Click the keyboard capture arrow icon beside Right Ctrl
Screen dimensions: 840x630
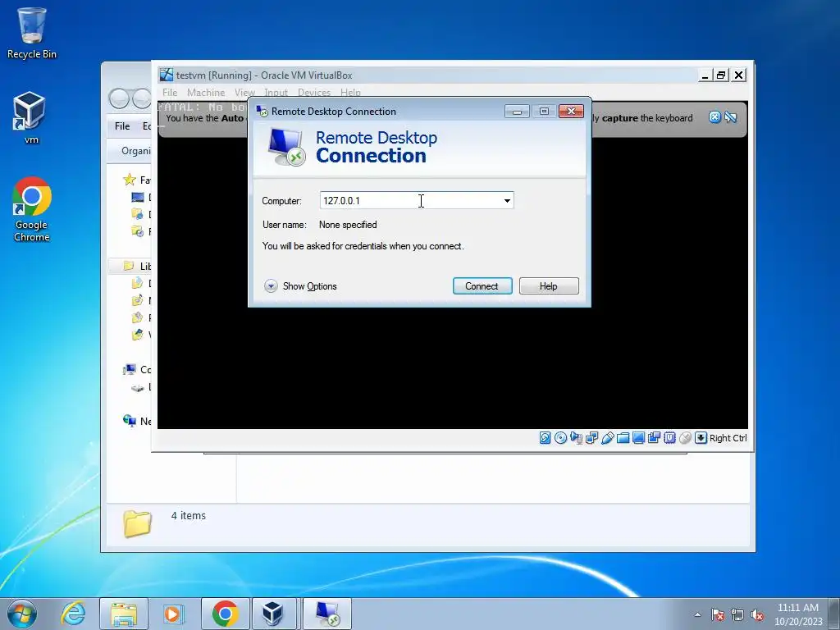tap(701, 438)
